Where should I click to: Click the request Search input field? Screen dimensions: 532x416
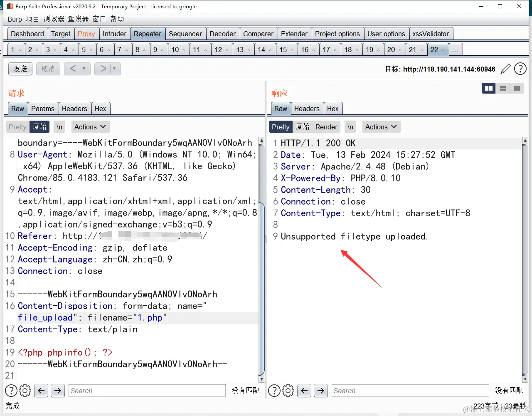[x=147, y=391]
